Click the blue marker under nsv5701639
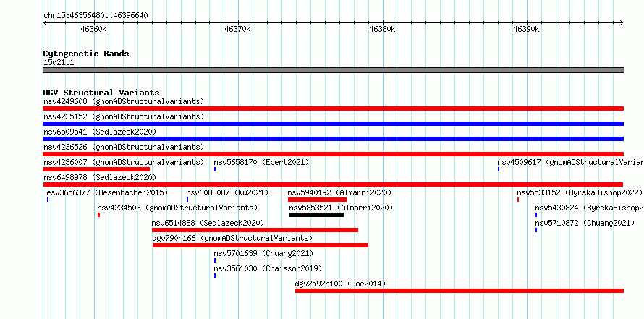The width and height of the screenshot is (644, 319). click(215, 260)
